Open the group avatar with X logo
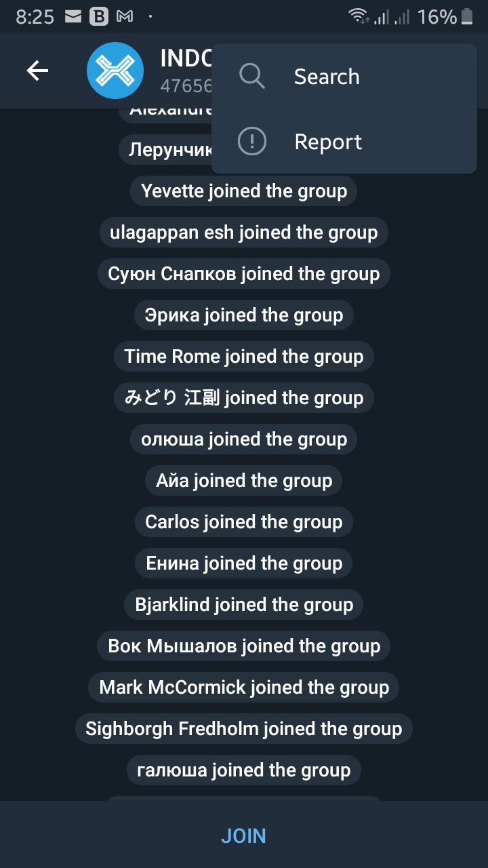Viewport: 488px width, 868px height. pos(115,71)
